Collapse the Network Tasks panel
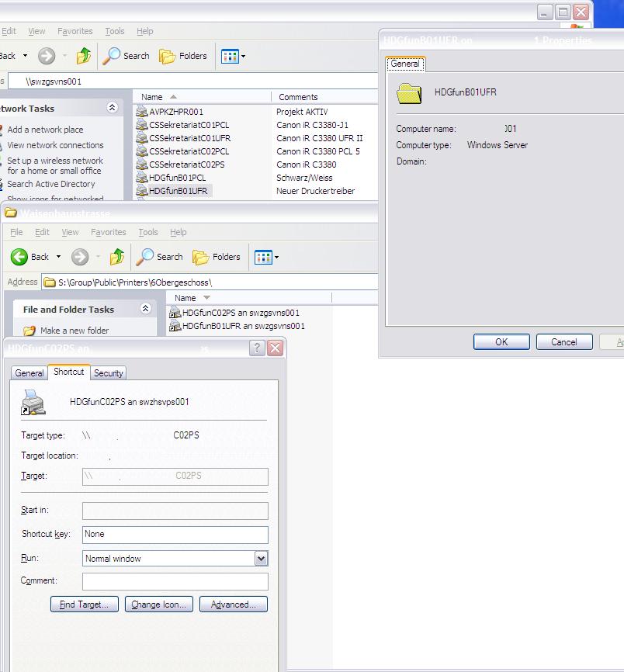This screenshot has width=624, height=672. tap(113, 109)
